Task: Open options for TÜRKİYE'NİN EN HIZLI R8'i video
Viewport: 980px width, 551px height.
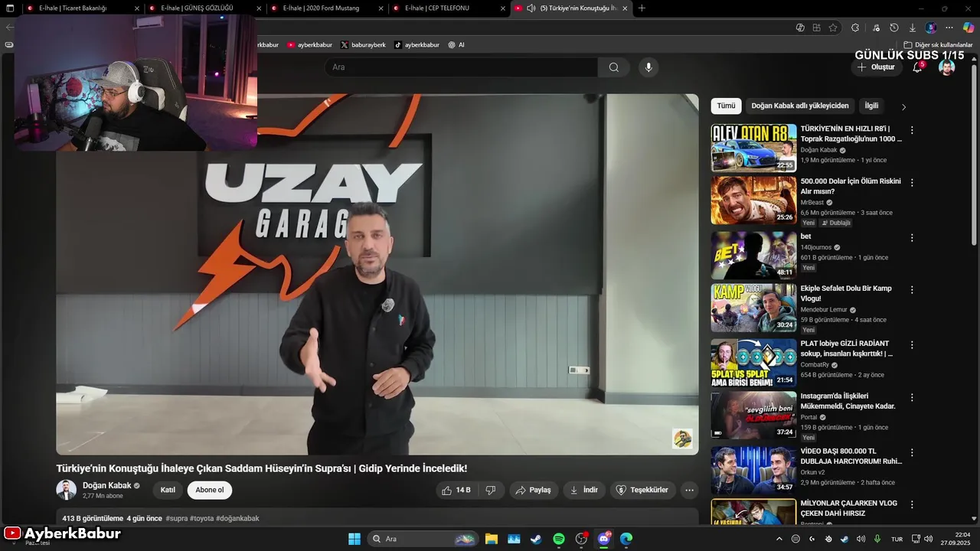Action: coord(911,130)
